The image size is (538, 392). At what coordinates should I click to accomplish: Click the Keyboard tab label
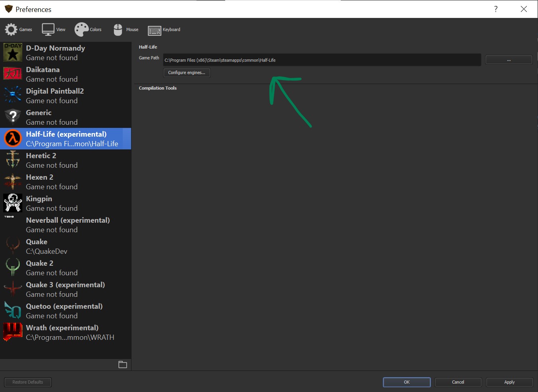171,29
